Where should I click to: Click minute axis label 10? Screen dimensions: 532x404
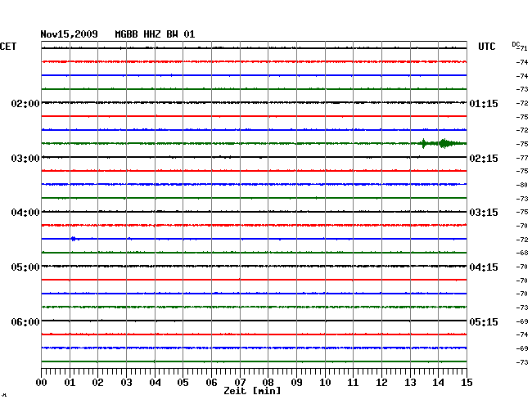coord(325,383)
